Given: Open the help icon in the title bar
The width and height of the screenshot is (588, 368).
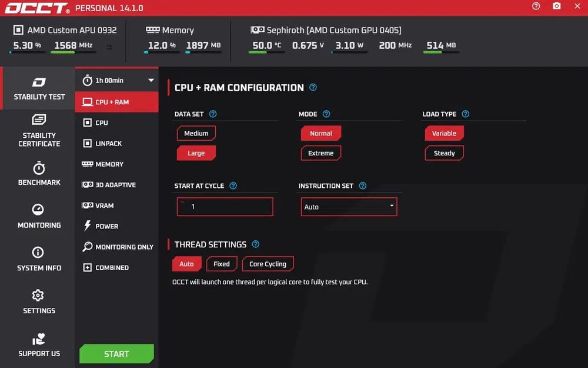Looking at the screenshot, I should (536, 6).
